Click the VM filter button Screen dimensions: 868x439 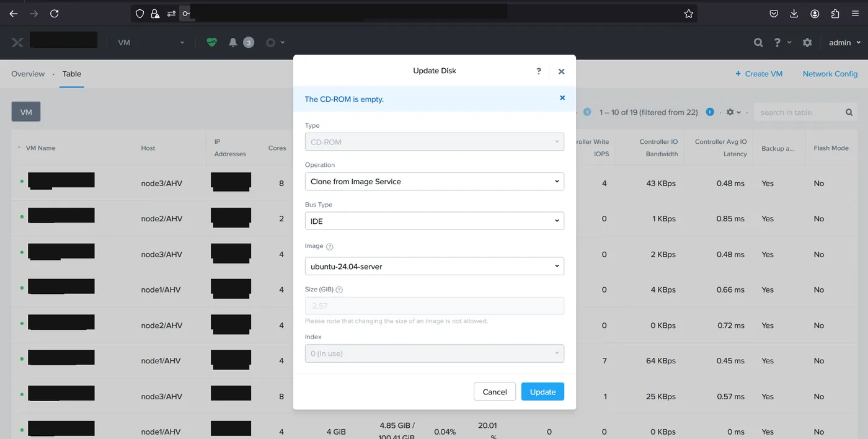(x=26, y=112)
